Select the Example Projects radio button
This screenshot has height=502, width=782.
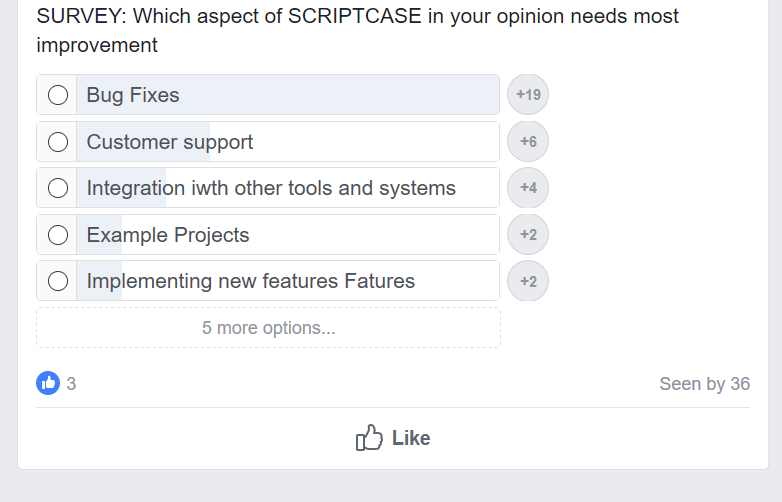[x=58, y=235]
